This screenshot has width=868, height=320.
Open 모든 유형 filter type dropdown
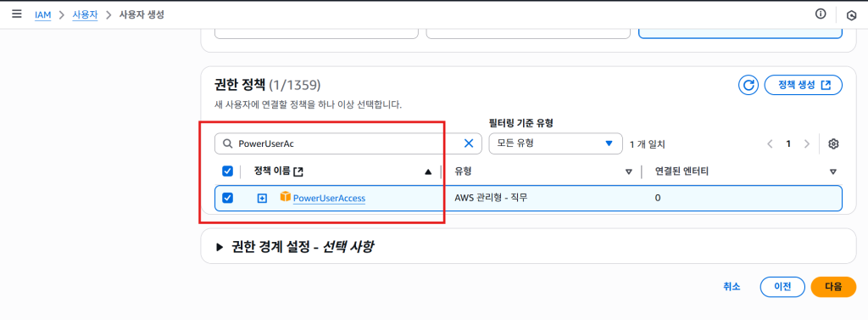(555, 143)
